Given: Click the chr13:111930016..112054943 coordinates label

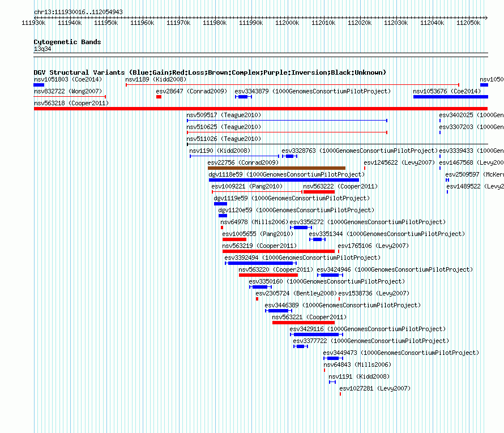Looking at the screenshot, I should pos(78,12).
